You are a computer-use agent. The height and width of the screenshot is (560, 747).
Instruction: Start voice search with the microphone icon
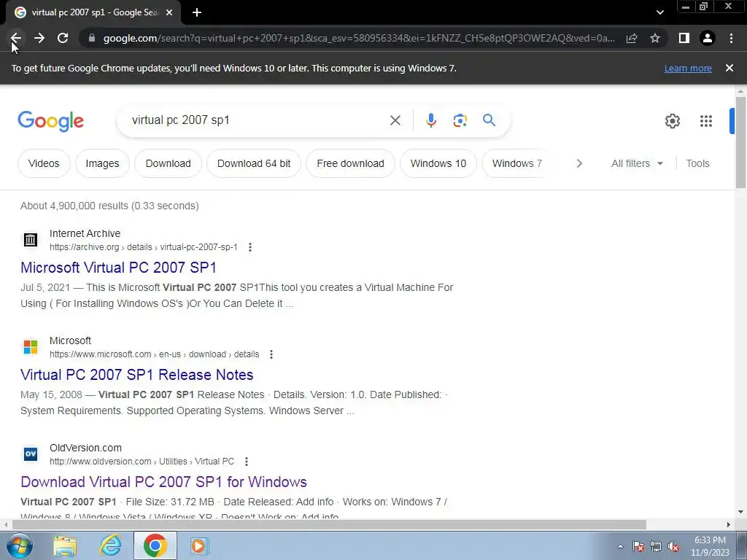[x=431, y=120]
